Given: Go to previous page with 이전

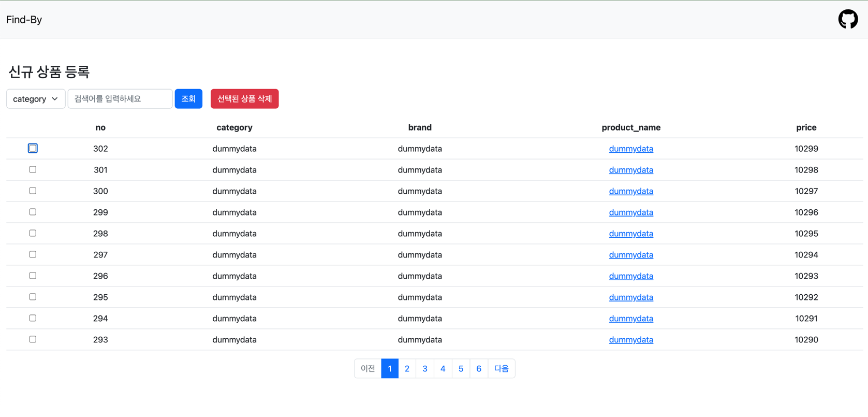Looking at the screenshot, I should (367, 368).
